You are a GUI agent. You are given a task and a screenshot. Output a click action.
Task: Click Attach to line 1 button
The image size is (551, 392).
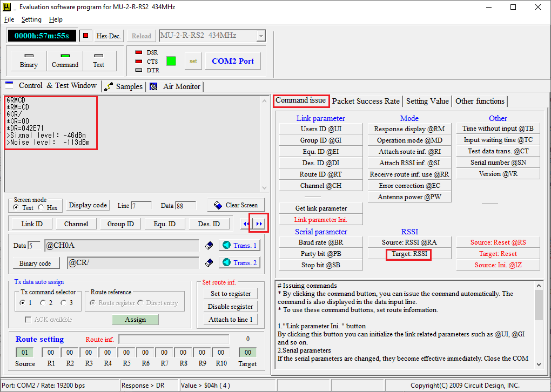(231, 320)
